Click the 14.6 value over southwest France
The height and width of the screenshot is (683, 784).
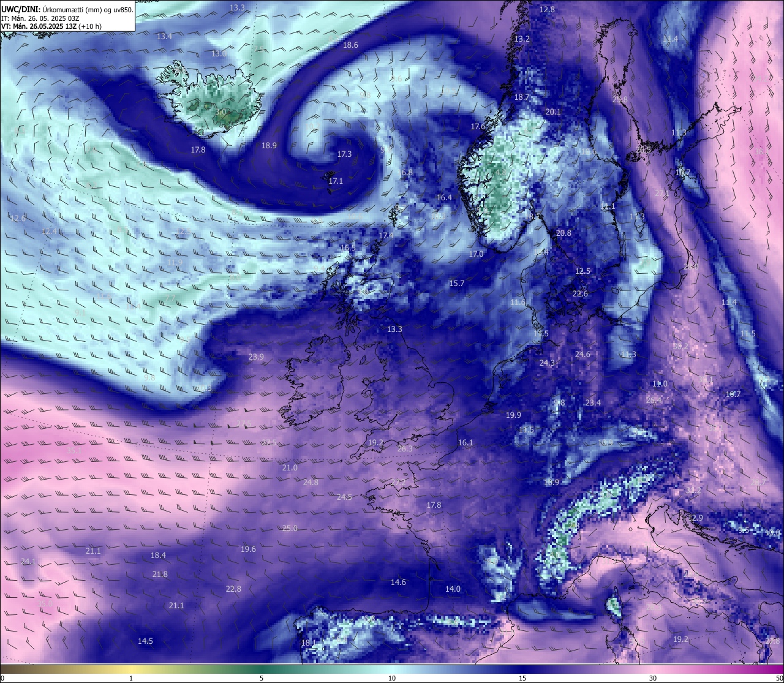398,583
